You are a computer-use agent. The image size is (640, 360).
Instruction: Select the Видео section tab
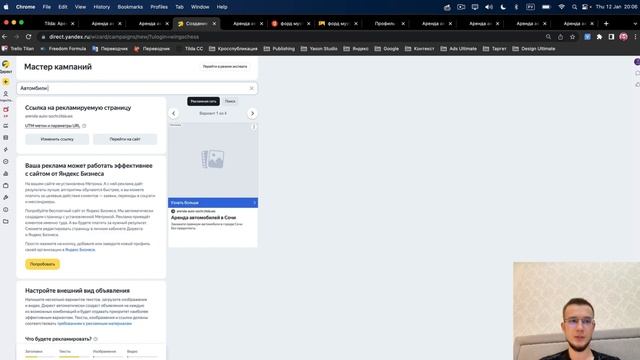click(132, 351)
